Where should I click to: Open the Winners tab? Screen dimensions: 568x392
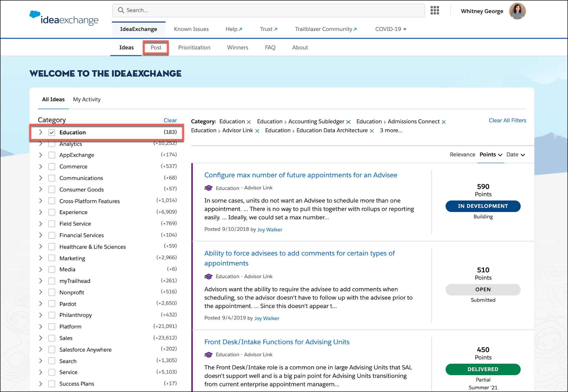(238, 47)
